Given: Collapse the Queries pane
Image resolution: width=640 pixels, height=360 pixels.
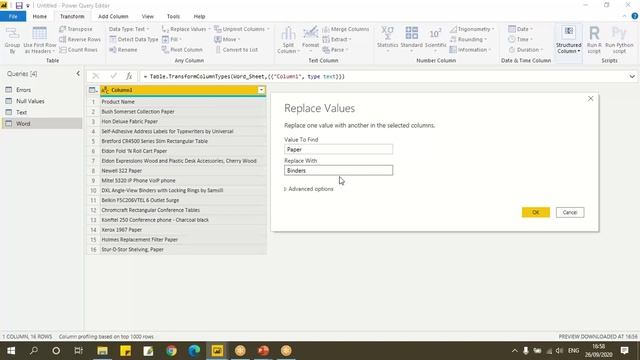Looking at the screenshot, I should pyautogui.click(x=78, y=73).
